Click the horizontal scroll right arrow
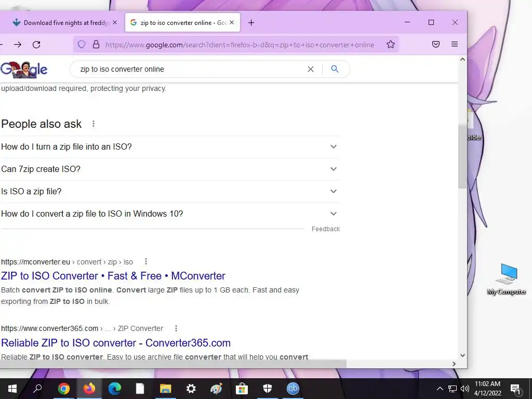 tap(454, 364)
